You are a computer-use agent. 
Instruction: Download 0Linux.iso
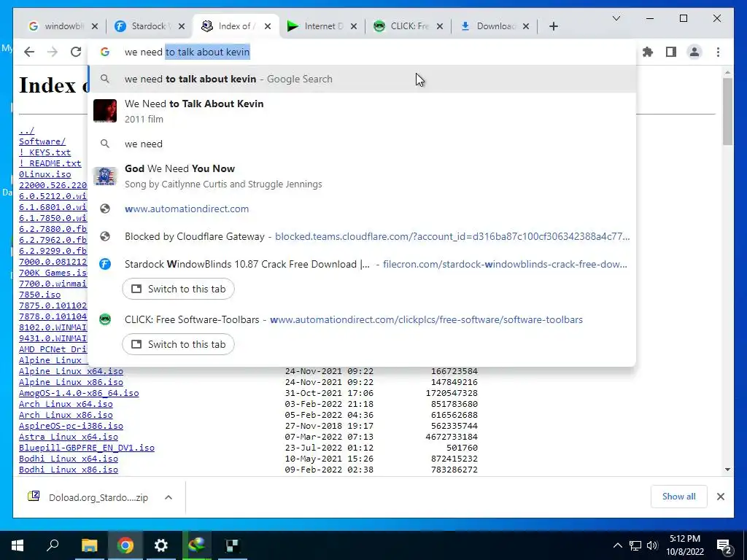click(44, 174)
